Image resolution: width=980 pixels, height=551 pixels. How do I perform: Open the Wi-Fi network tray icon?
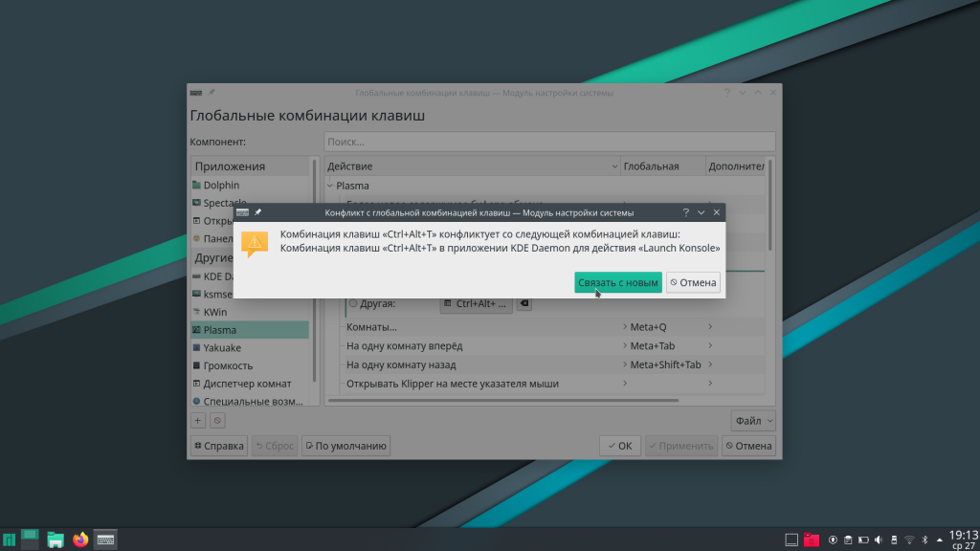pyautogui.click(x=909, y=540)
